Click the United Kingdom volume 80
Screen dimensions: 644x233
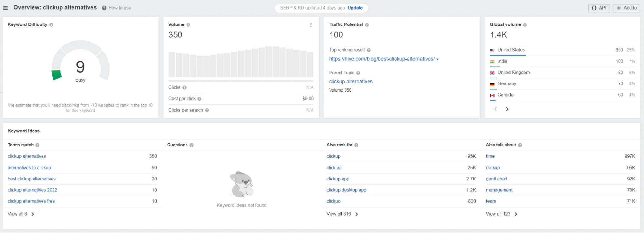pyautogui.click(x=620, y=73)
